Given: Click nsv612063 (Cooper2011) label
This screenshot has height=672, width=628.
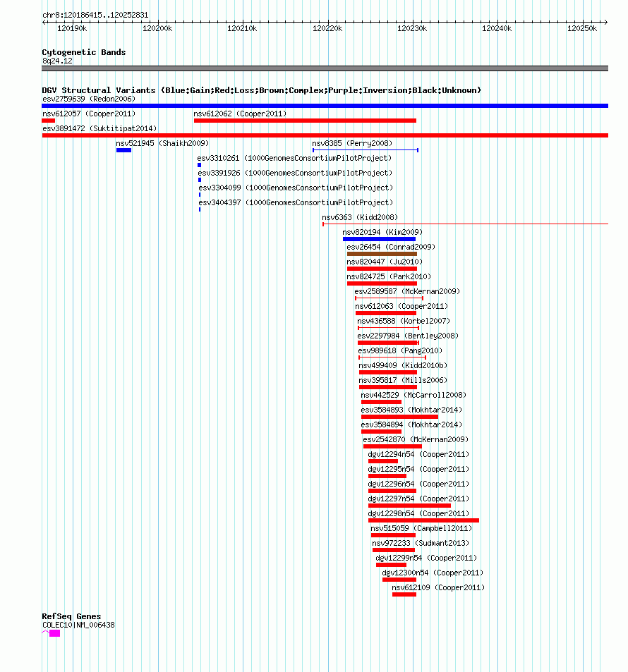Looking at the screenshot, I should (401, 306).
